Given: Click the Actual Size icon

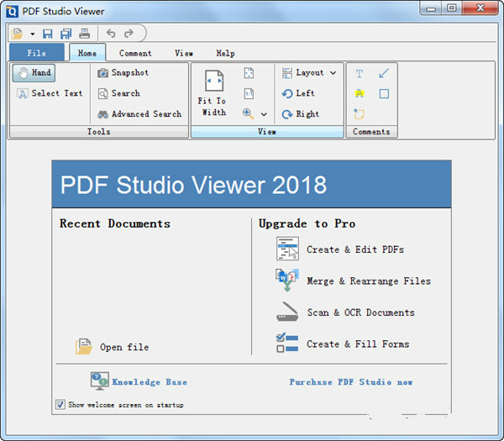Looking at the screenshot, I should pyautogui.click(x=249, y=94).
